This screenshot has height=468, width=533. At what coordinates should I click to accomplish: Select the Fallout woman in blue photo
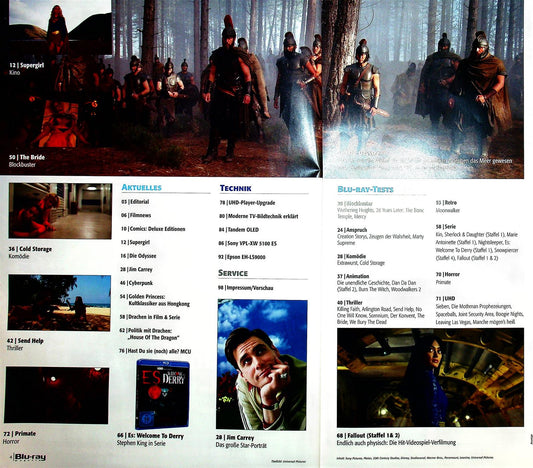(430, 378)
